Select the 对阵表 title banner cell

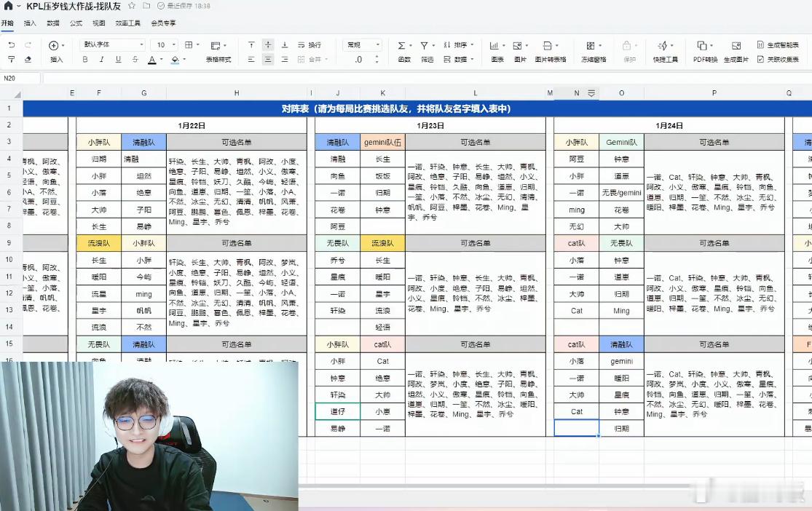417,108
